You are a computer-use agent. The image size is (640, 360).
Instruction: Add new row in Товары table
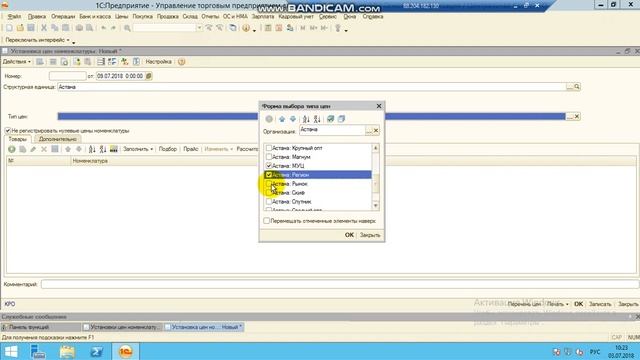(11, 149)
